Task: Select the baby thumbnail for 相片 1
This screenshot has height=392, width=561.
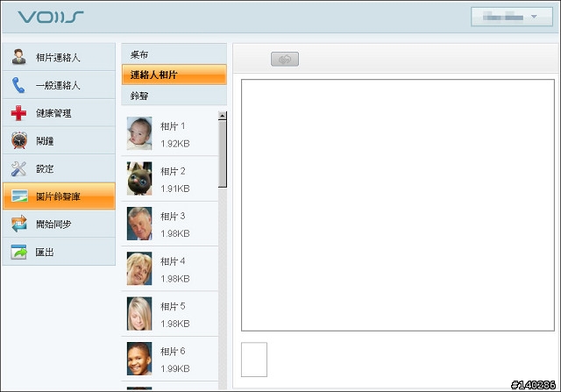Action: [139, 133]
